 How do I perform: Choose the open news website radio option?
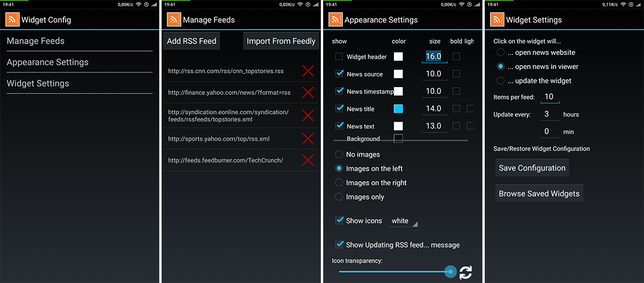(x=501, y=53)
